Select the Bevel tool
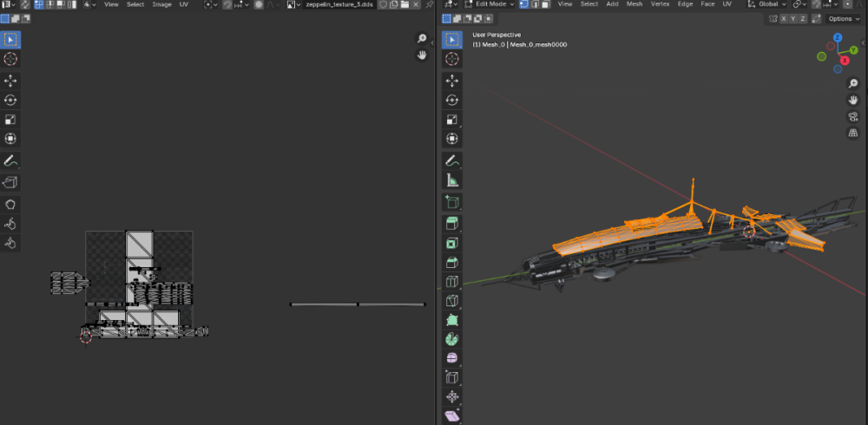Viewport: 868px width, 425px height. (452, 262)
